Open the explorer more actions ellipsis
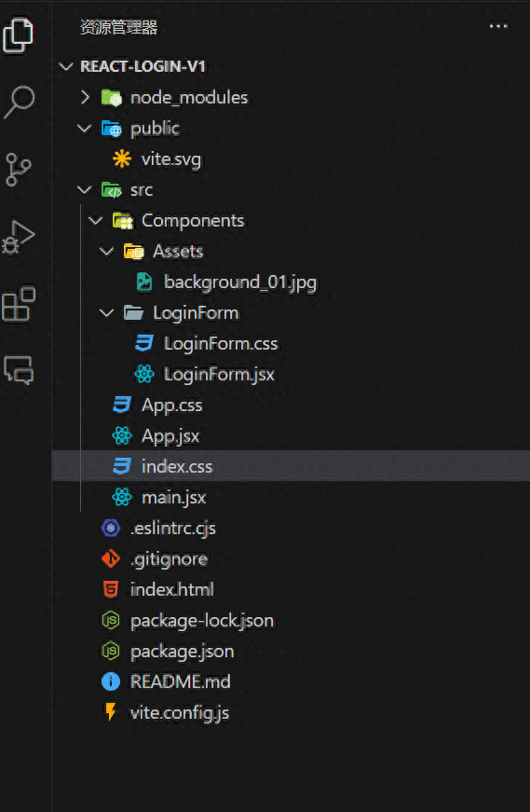This screenshot has height=812, width=530. tap(498, 26)
